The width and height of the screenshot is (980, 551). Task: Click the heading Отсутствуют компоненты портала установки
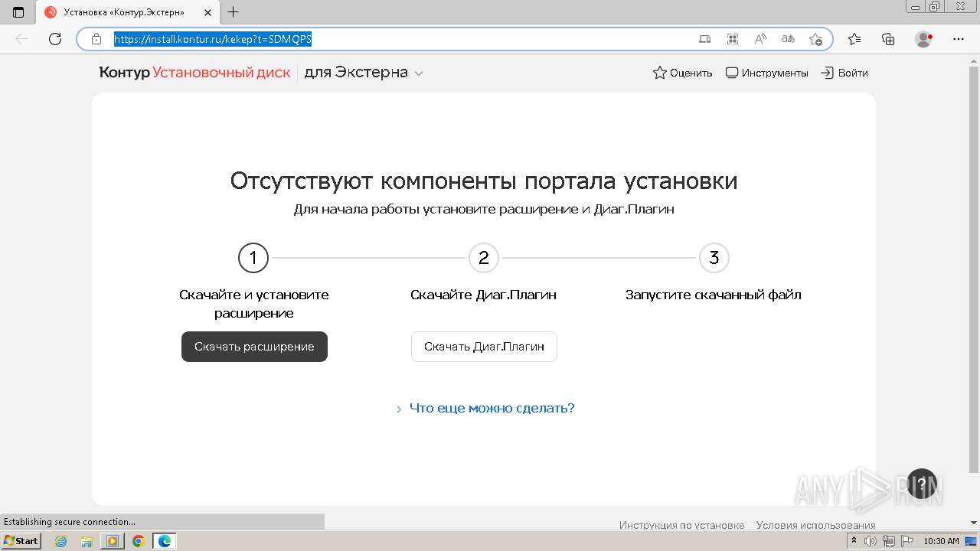pos(484,181)
